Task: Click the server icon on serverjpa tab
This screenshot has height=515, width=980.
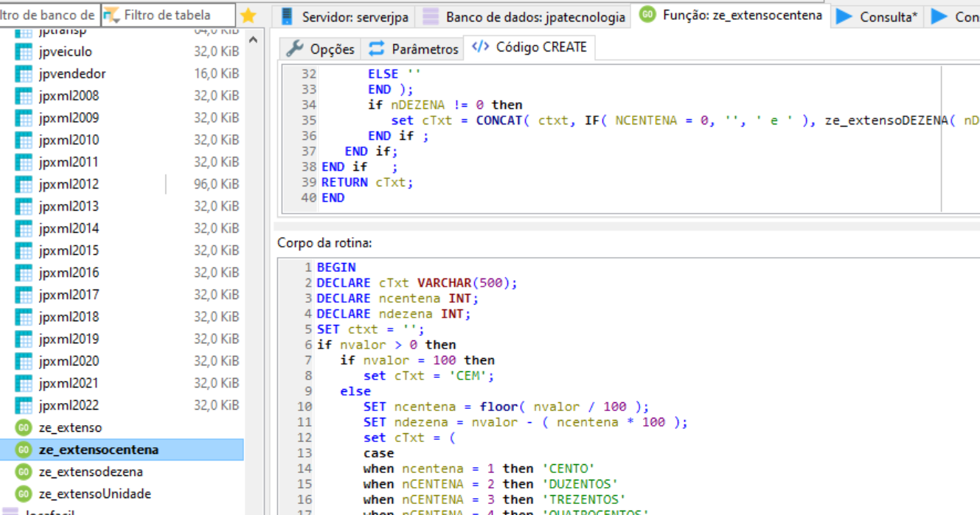Action: coord(288,16)
